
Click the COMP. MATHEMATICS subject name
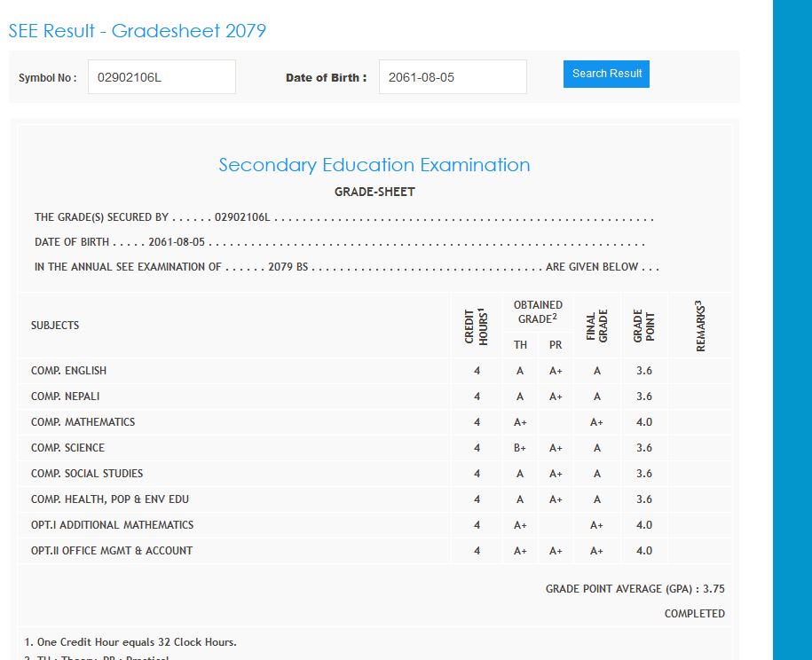83,422
